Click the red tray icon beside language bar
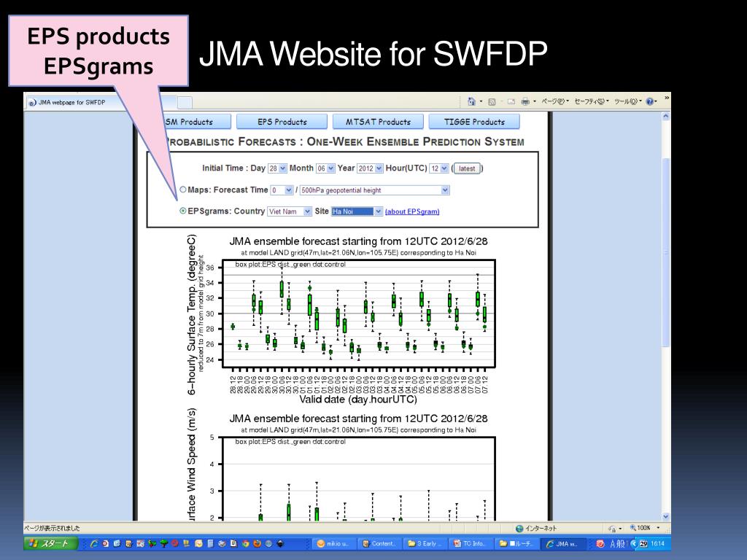Viewport: 747px width, 560px height. (x=600, y=543)
